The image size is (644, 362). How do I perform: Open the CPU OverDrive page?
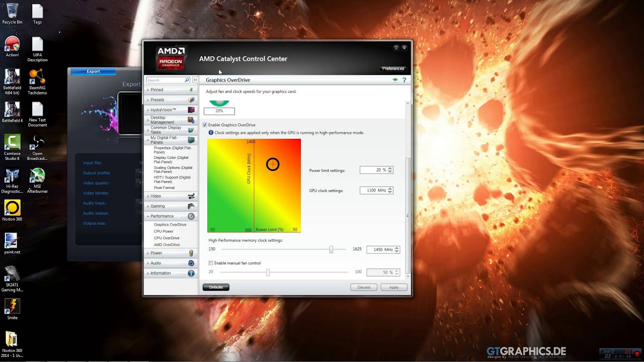[167, 238]
